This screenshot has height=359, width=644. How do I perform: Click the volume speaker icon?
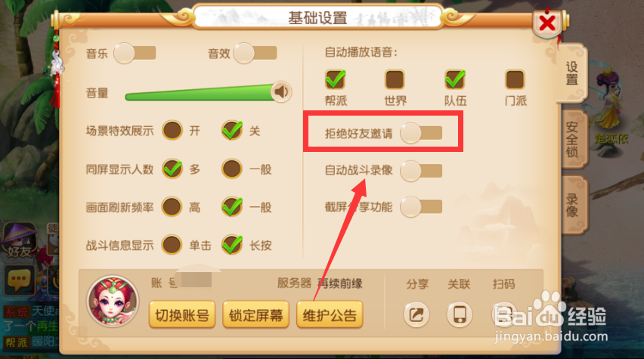click(281, 91)
